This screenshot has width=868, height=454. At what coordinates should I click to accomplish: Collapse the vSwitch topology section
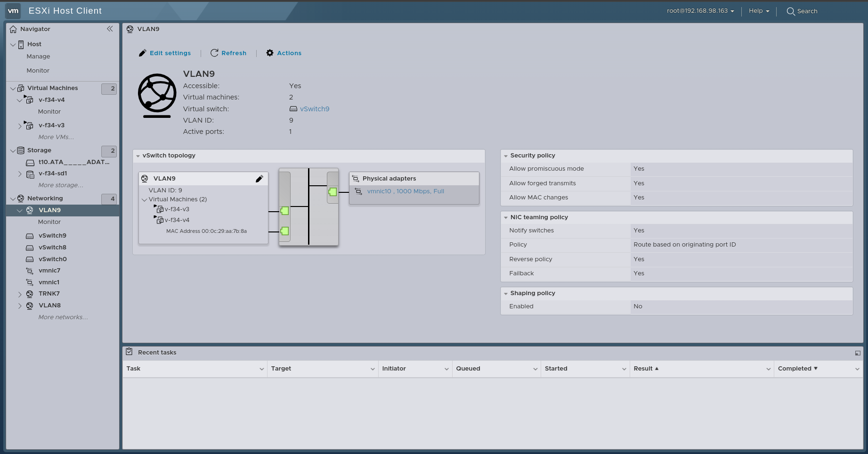[x=138, y=156]
